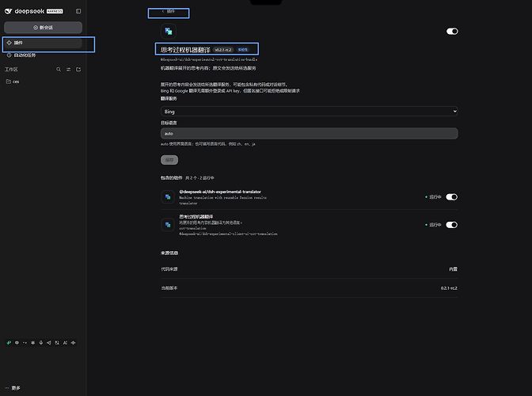
Task: Click the deepseek whale logo
Action: point(9,11)
